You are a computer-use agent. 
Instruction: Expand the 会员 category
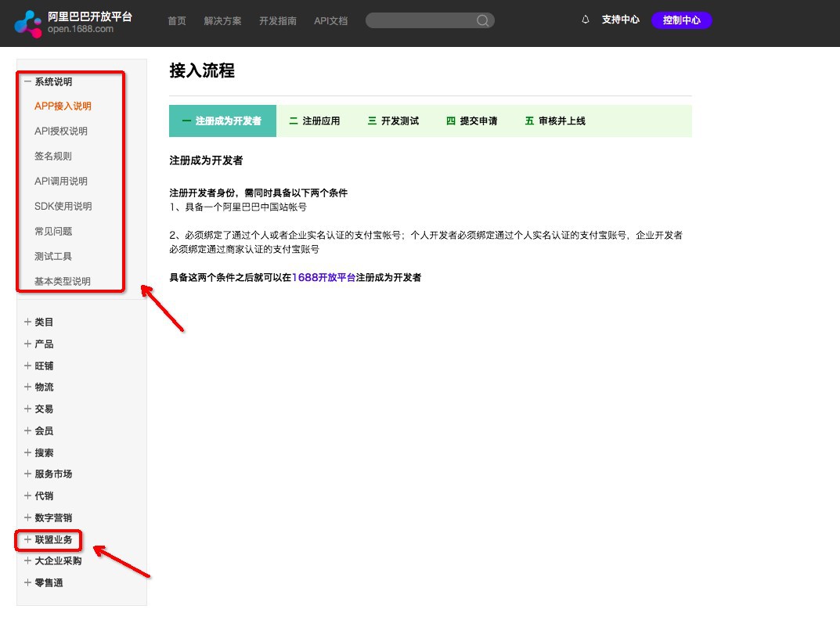tap(38, 431)
